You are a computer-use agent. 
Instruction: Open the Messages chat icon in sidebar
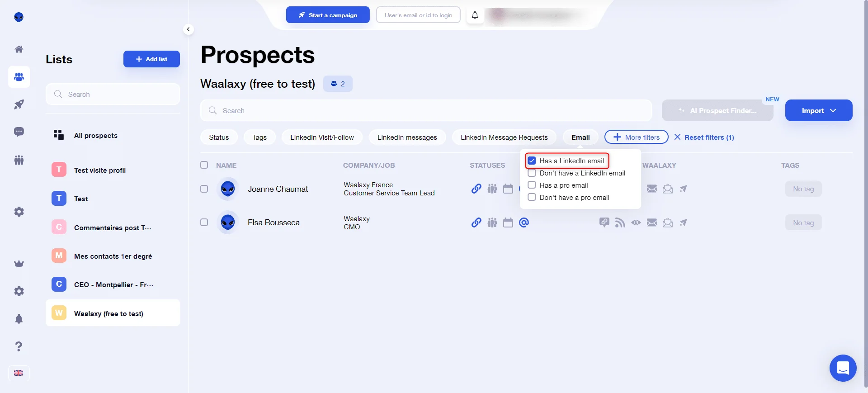pyautogui.click(x=19, y=132)
